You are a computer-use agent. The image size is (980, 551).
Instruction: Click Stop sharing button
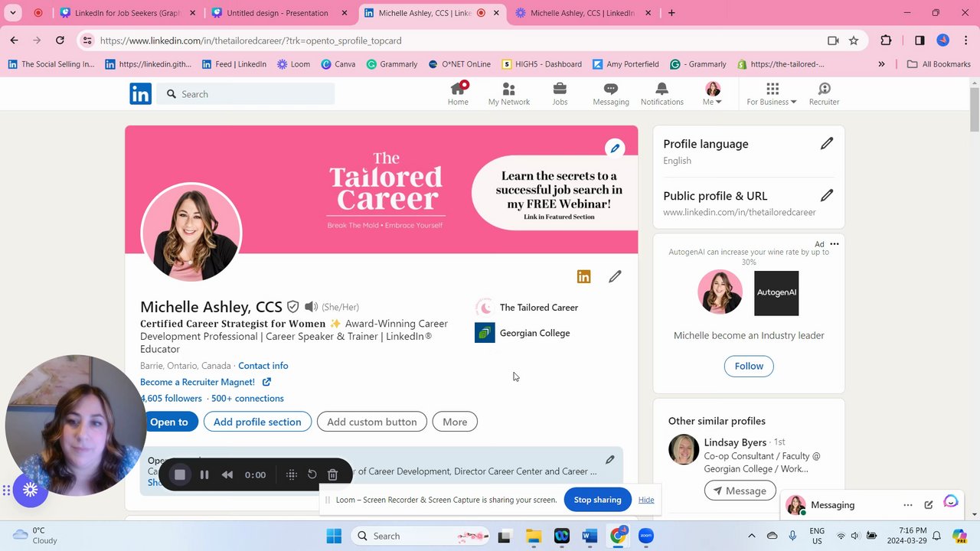(x=597, y=500)
